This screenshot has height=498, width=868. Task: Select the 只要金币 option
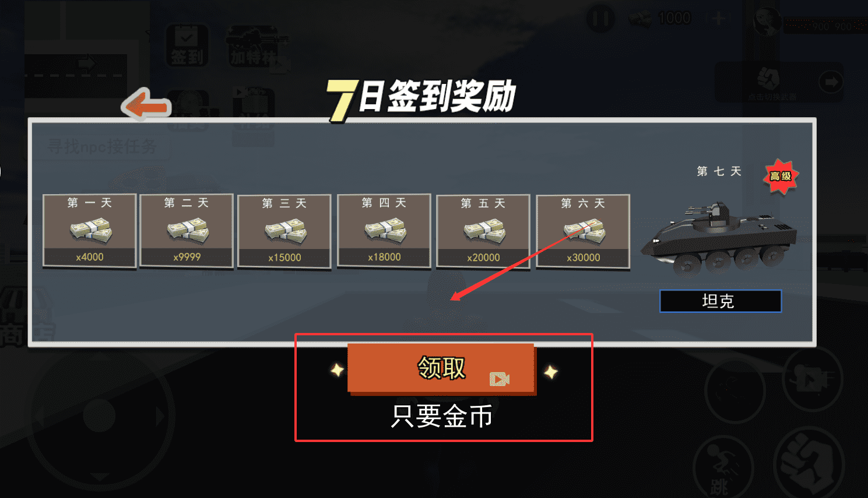(x=441, y=416)
